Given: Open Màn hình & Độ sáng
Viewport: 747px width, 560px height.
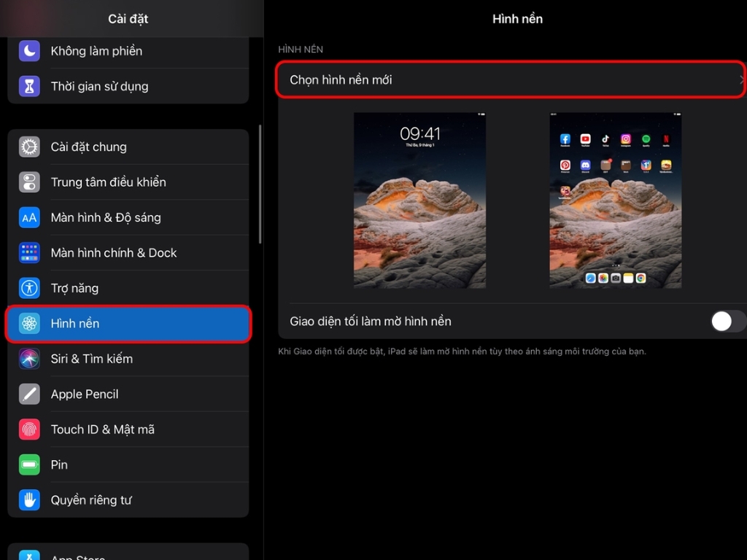Looking at the screenshot, I should point(128,217).
